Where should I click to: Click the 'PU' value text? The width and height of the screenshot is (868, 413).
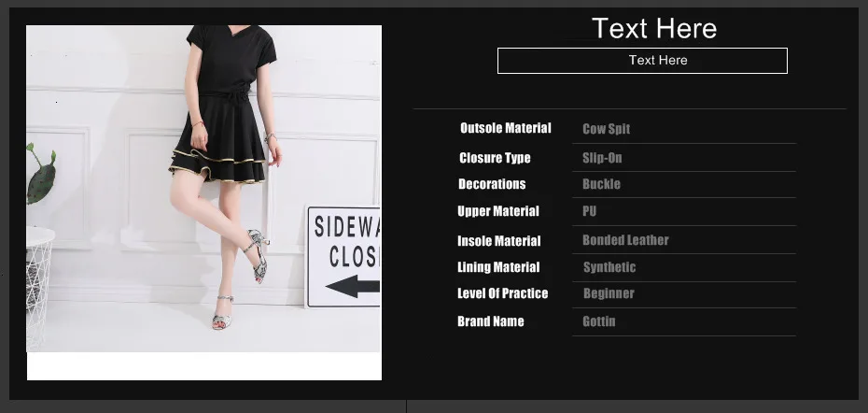click(590, 211)
